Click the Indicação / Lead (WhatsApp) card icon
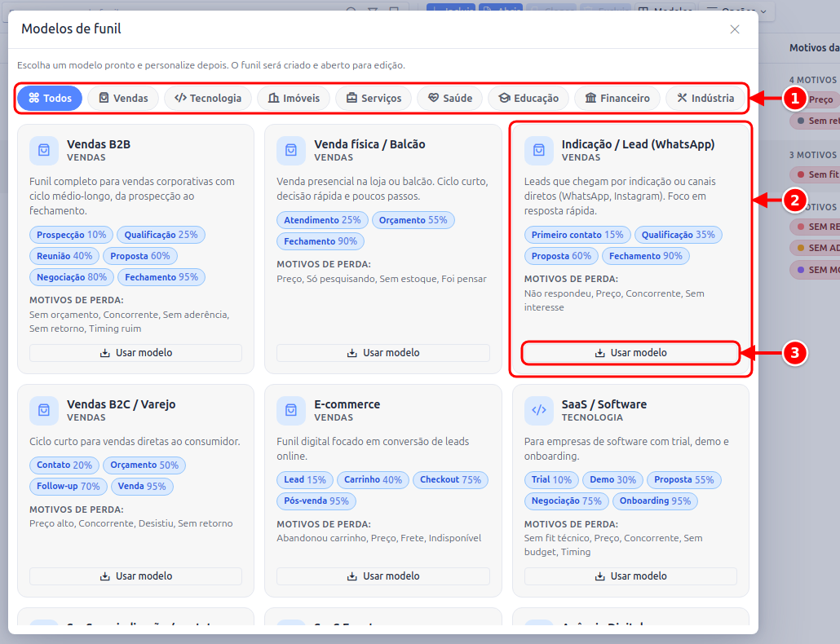This screenshot has width=840, height=644. (538, 151)
